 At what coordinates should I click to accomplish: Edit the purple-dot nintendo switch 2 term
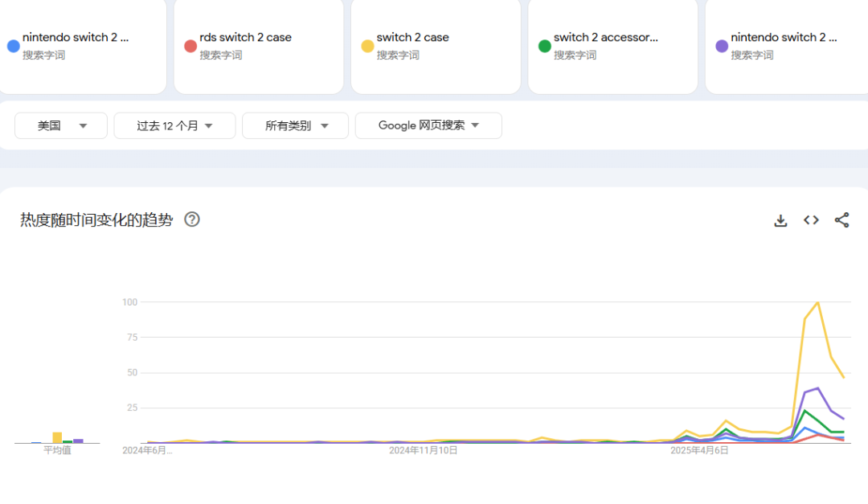[x=784, y=38]
